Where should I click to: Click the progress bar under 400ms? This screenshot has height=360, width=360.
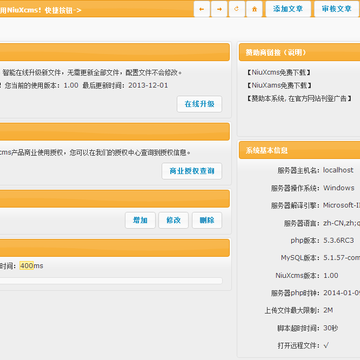111,281
